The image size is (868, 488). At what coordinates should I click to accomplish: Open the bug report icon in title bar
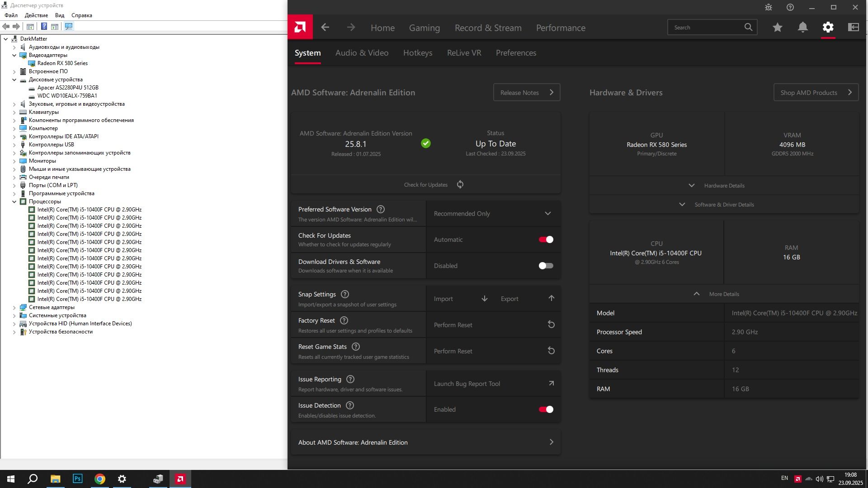pyautogui.click(x=769, y=7)
